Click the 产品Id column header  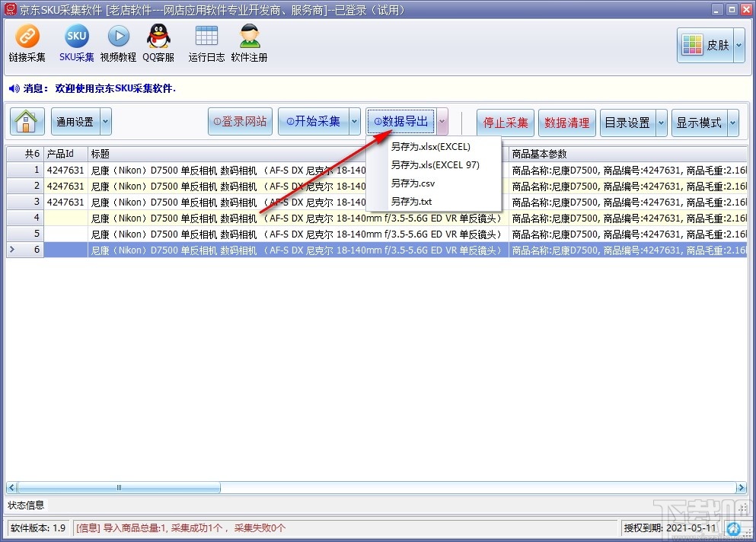click(x=65, y=154)
